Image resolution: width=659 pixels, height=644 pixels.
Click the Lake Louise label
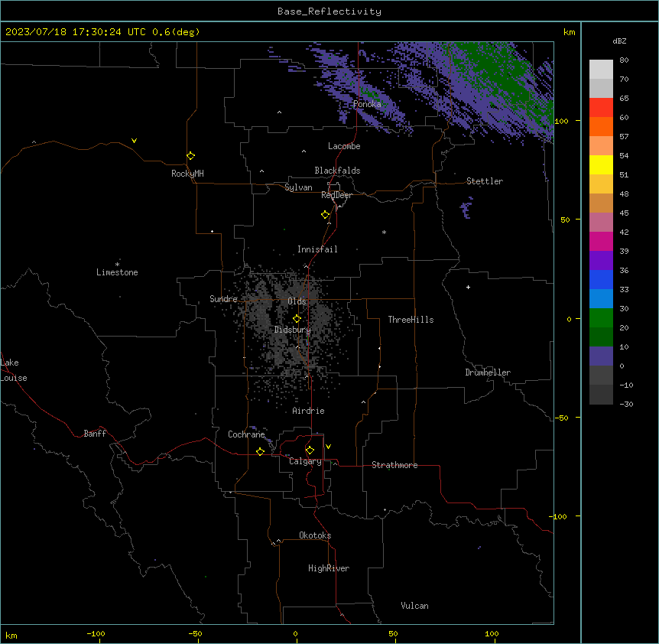point(14,370)
